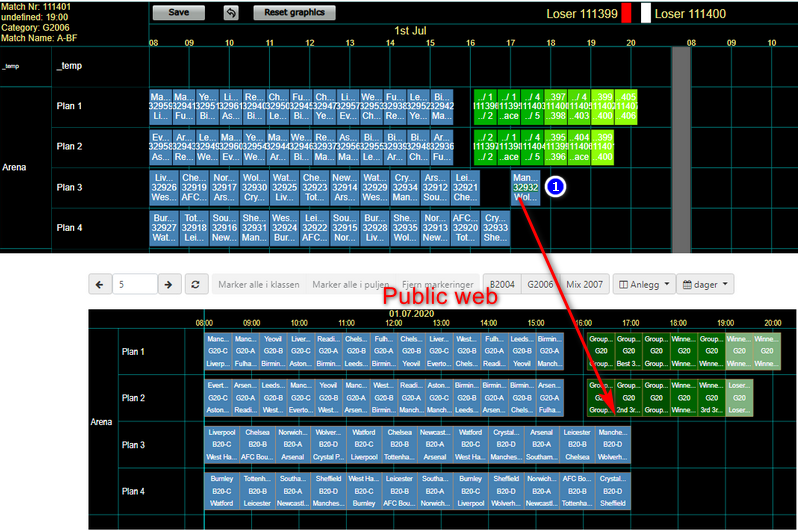The image size is (798, 530).
Task: Click the 01.07.2020 date header
Action: click(x=411, y=314)
